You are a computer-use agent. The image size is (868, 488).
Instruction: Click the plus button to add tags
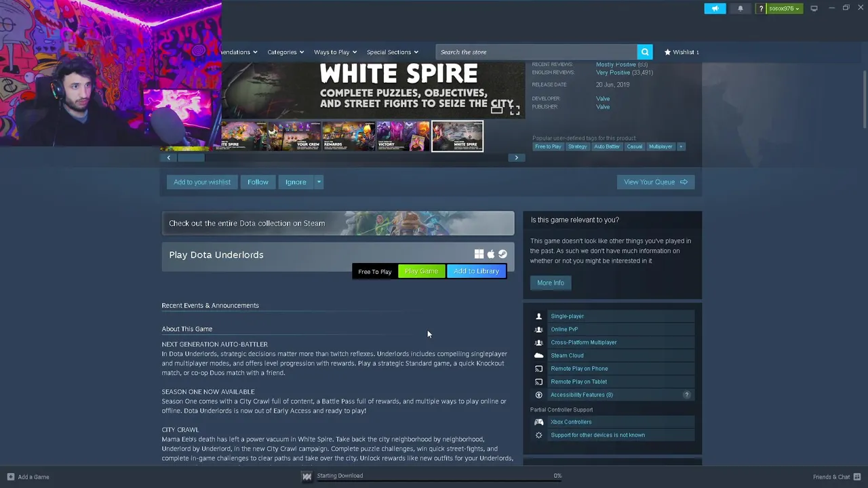681,146
